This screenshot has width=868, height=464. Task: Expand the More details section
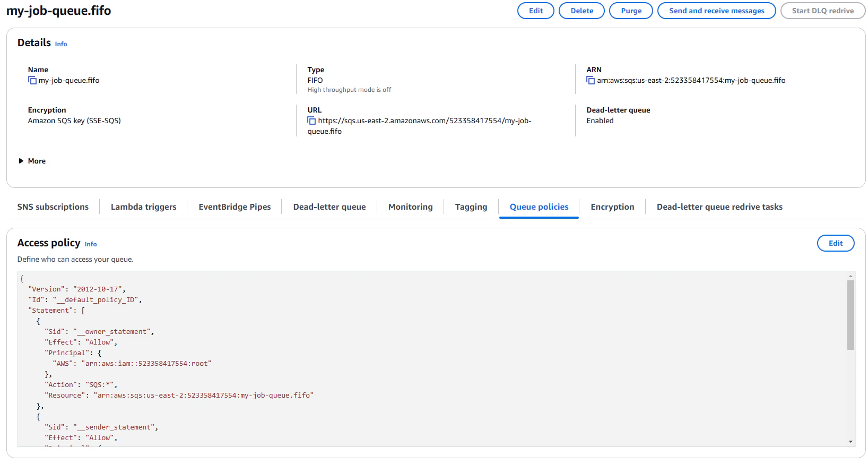tap(32, 161)
